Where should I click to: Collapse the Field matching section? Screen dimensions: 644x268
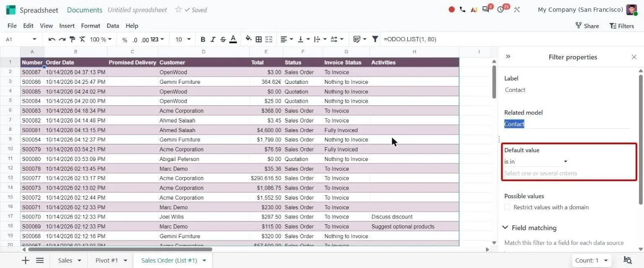pyautogui.click(x=530, y=228)
